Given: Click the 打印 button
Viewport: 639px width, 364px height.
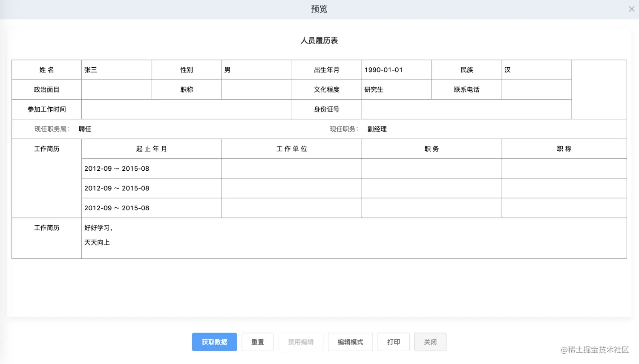Looking at the screenshot, I should tap(394, 342).
